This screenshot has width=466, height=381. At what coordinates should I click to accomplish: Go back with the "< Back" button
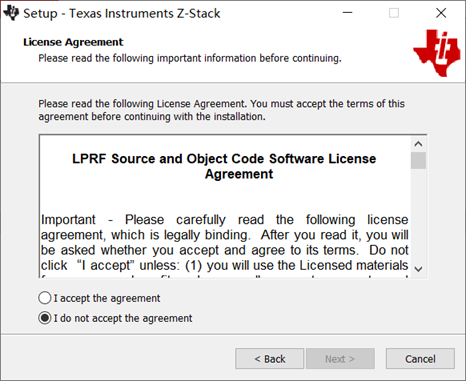[270, 359]
